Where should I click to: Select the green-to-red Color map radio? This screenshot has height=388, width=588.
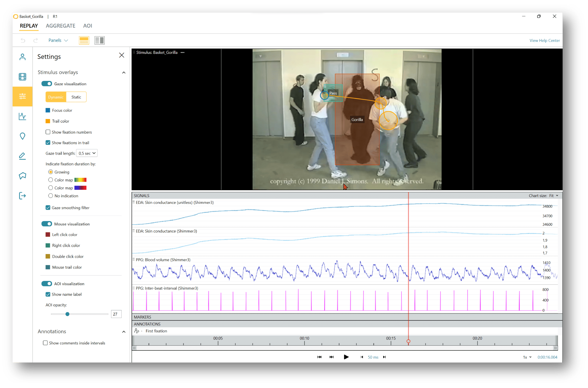[x=51, y=180]
